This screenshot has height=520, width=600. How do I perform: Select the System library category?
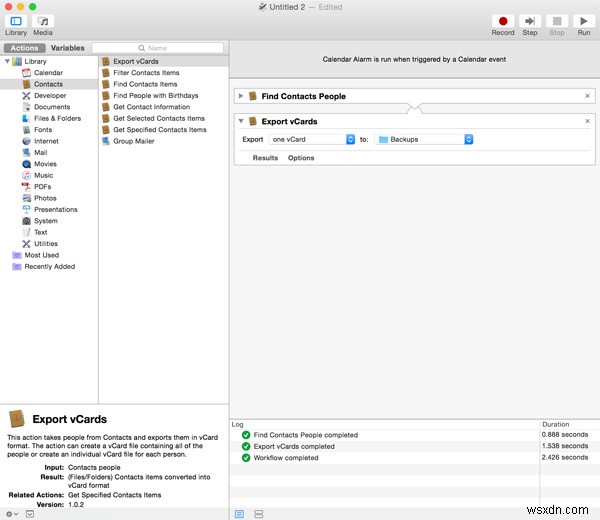point(46,221)
